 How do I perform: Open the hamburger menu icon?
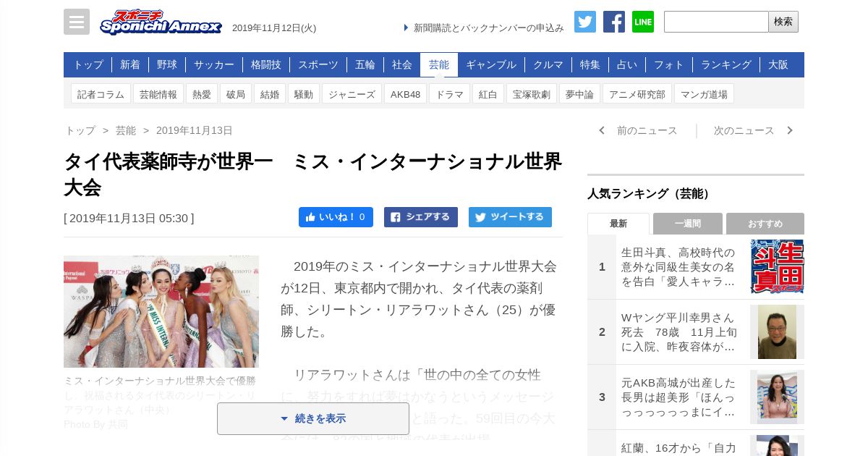click(x=77, y=22)
